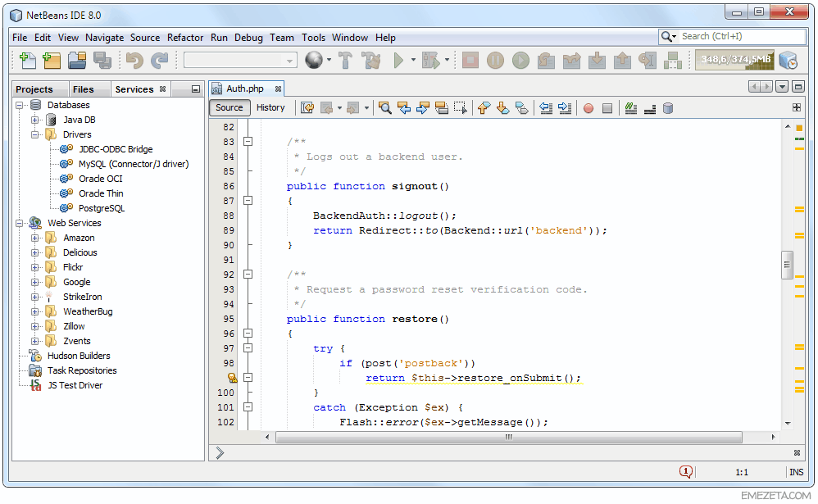The width and height of the screenshot is (818, 504).
Task: Click the Redo arrow icon
Action: click(x=160, y=61)
